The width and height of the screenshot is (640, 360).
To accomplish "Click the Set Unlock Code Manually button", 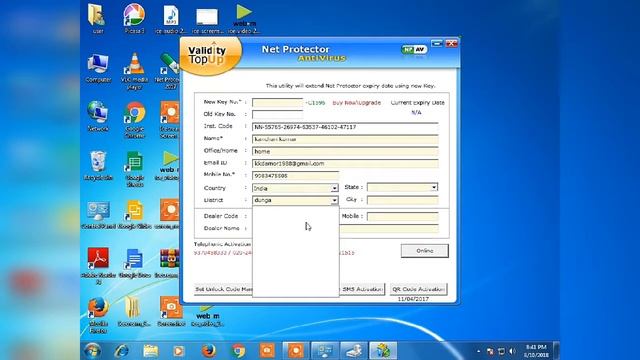I will coord(224,289).
